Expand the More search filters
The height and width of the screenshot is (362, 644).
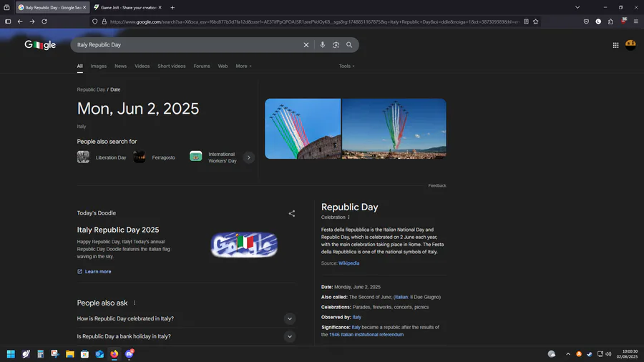243,66
